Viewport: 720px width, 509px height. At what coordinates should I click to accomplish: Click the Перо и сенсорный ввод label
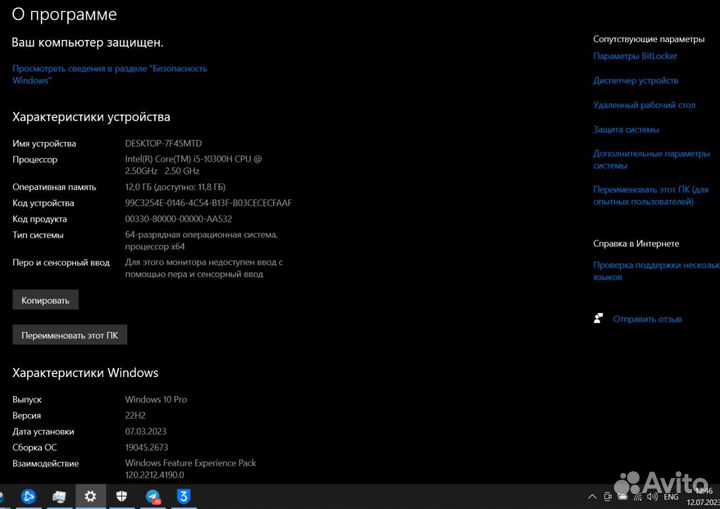click(61, 262)
